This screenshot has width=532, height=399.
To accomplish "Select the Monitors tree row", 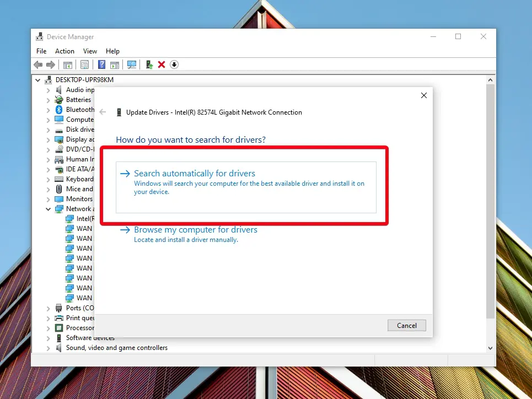I will [74, 199].
